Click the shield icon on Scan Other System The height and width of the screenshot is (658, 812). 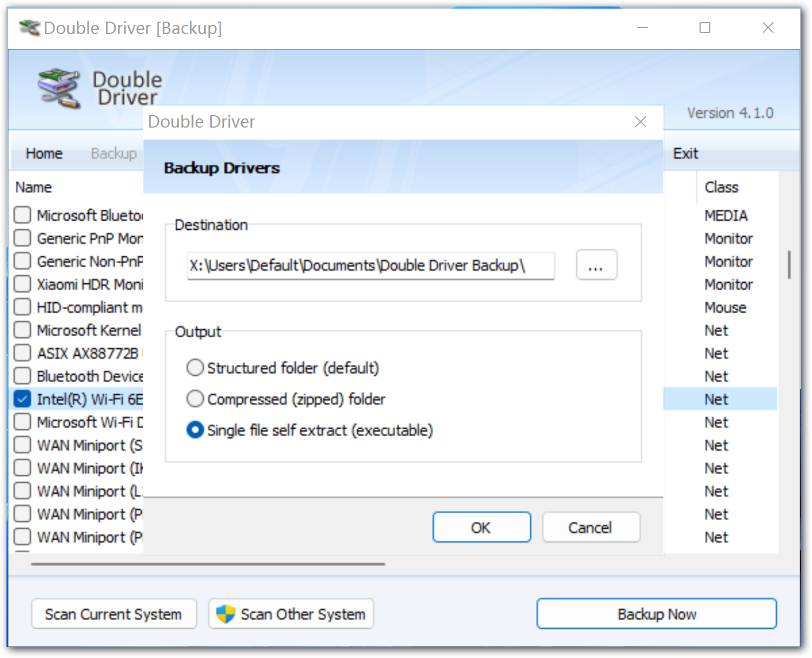[225, 614]
